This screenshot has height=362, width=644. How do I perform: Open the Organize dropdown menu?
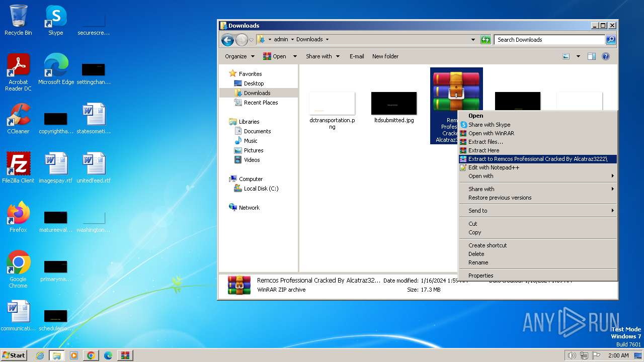(239, 56)
